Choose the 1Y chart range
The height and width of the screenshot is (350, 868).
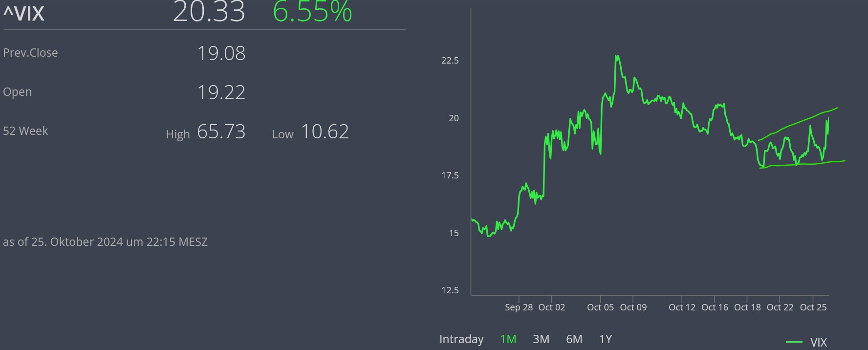point(605,339)
